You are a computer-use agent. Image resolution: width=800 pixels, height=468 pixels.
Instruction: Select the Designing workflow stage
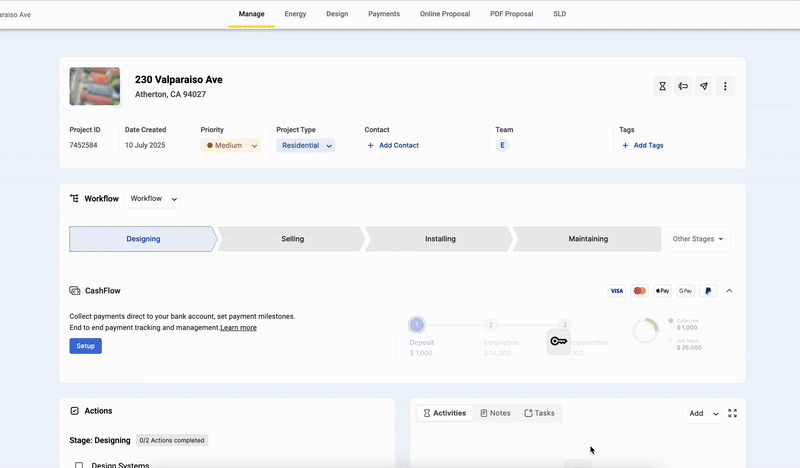143,239
